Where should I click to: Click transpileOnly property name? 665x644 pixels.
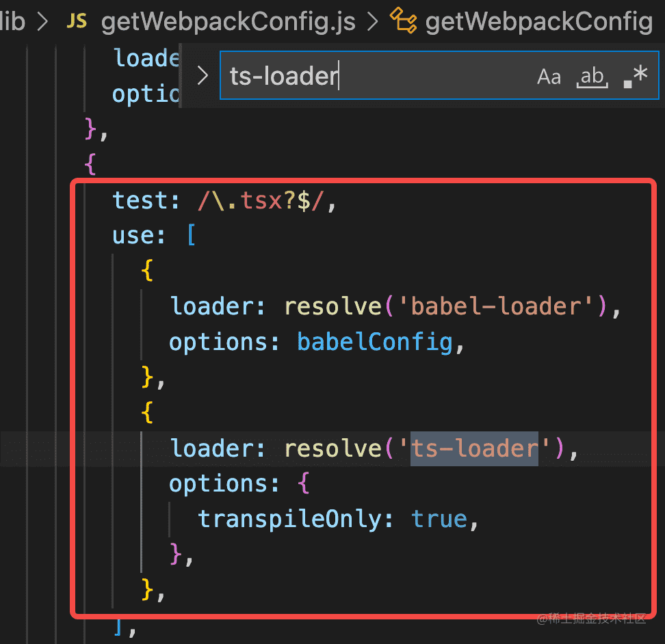[289, 520]
